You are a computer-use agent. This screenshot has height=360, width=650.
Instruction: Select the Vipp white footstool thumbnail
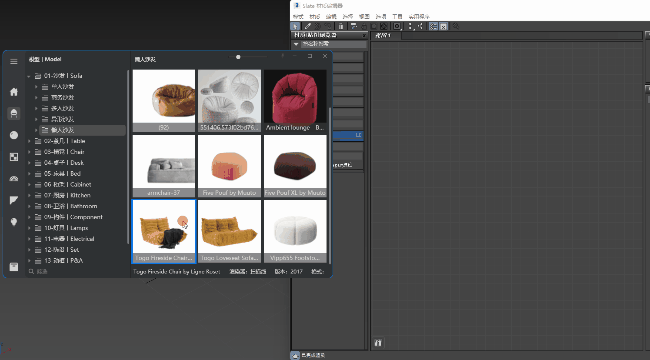pyautogui.click(x=295, y=231)
